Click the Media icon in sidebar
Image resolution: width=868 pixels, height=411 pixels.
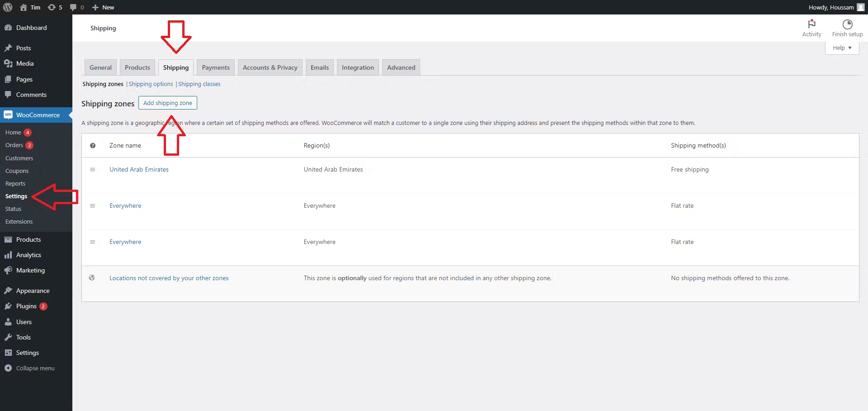tap(8, 63)
